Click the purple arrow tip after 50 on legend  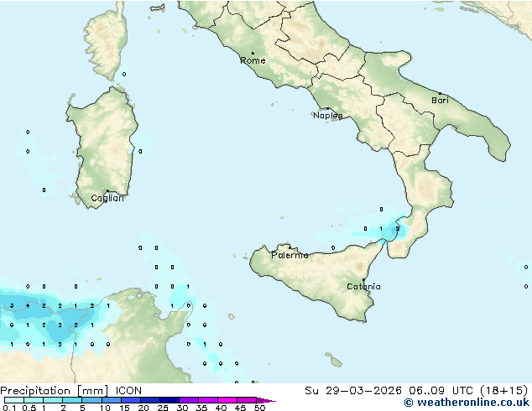click(266, 400)
